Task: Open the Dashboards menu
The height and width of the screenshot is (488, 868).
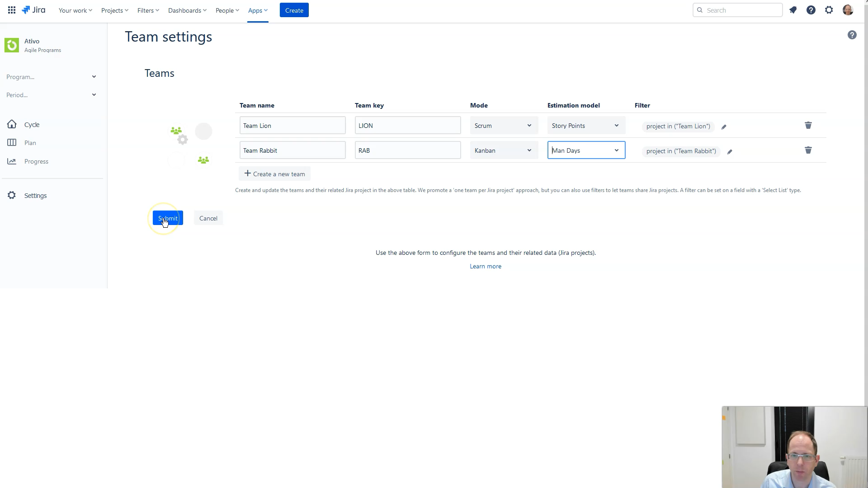Action: click(x=187, y=10)
